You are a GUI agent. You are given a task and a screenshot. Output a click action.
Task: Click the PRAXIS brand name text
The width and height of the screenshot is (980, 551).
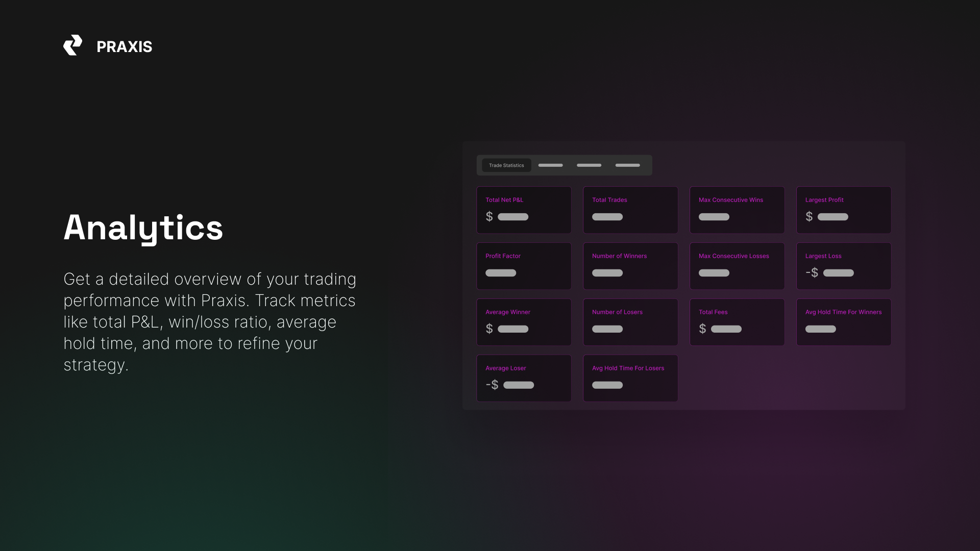tap(124, 47)
